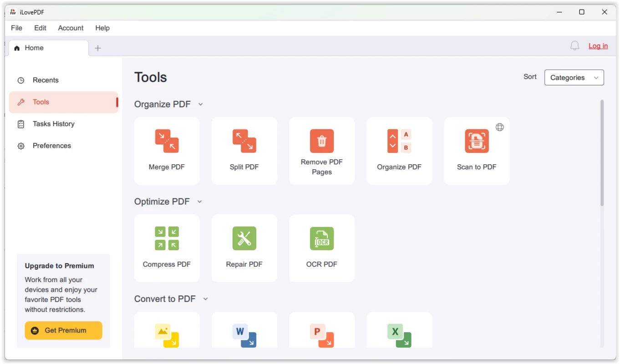Viewport: 620px width, 364px height.
Task: Click the notifications bell icon
Action: [574, 46]
